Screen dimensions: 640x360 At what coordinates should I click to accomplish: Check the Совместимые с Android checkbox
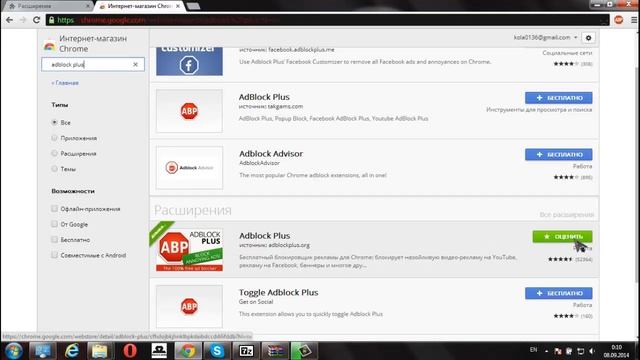click(x=54, y=255)
